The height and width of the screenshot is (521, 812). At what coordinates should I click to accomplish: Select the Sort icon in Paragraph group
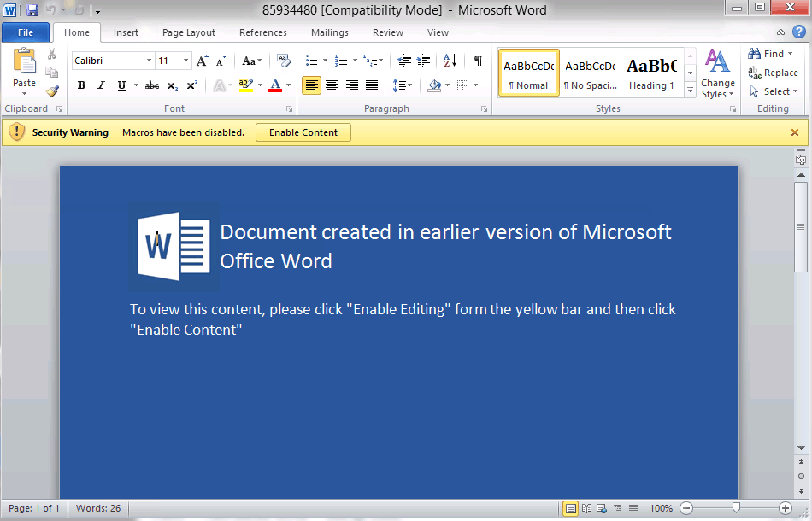450,61
